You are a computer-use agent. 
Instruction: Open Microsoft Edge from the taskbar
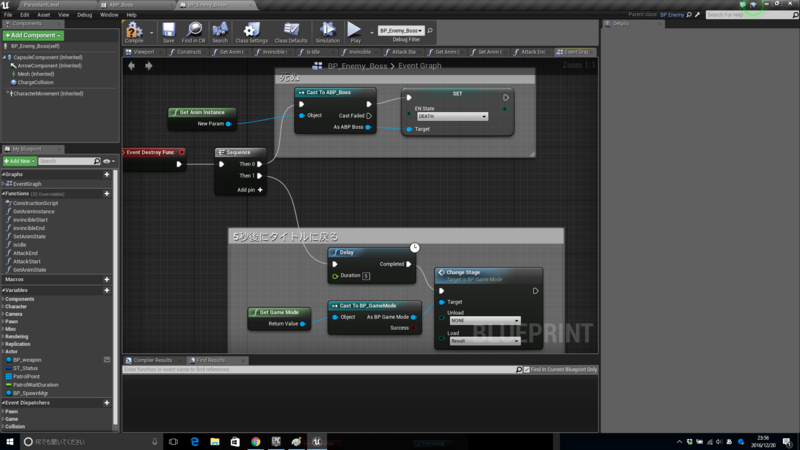coord(194,442)
